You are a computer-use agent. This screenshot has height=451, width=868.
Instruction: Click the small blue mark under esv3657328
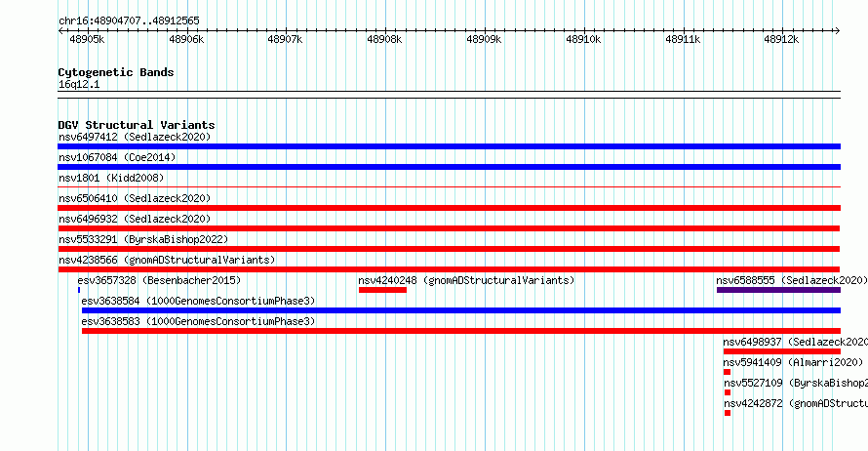(x=79, y=290)
